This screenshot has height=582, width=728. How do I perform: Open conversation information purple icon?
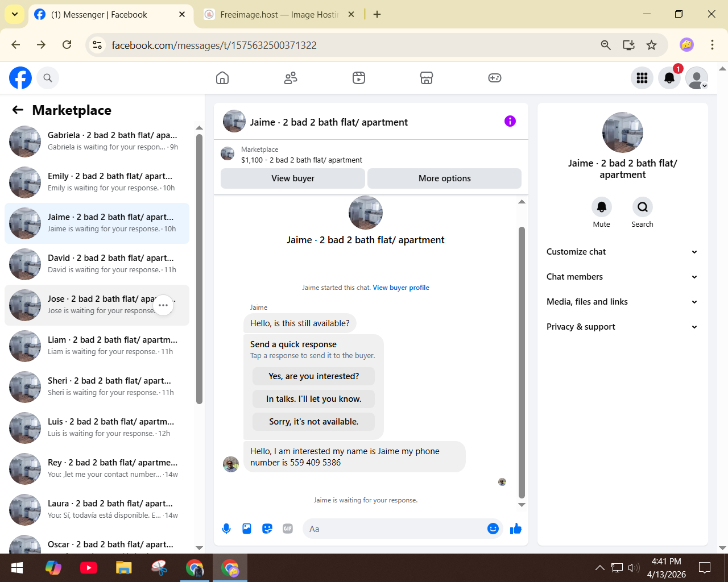(x=510, y=121)
